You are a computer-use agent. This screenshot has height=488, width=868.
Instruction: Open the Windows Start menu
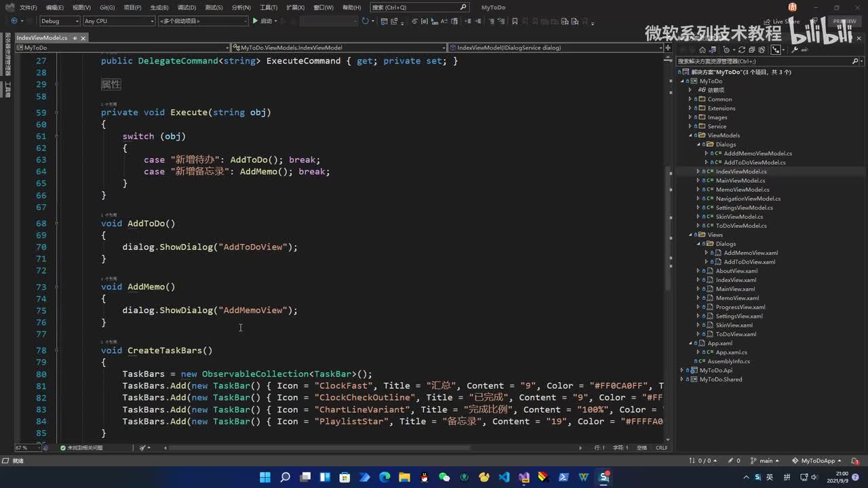pos(265,477)
